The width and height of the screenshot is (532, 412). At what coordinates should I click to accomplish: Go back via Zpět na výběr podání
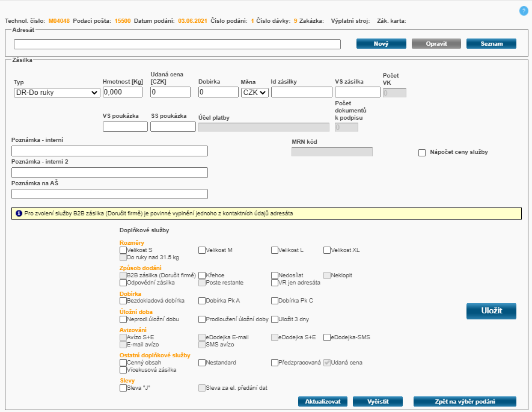coord(465,402)
